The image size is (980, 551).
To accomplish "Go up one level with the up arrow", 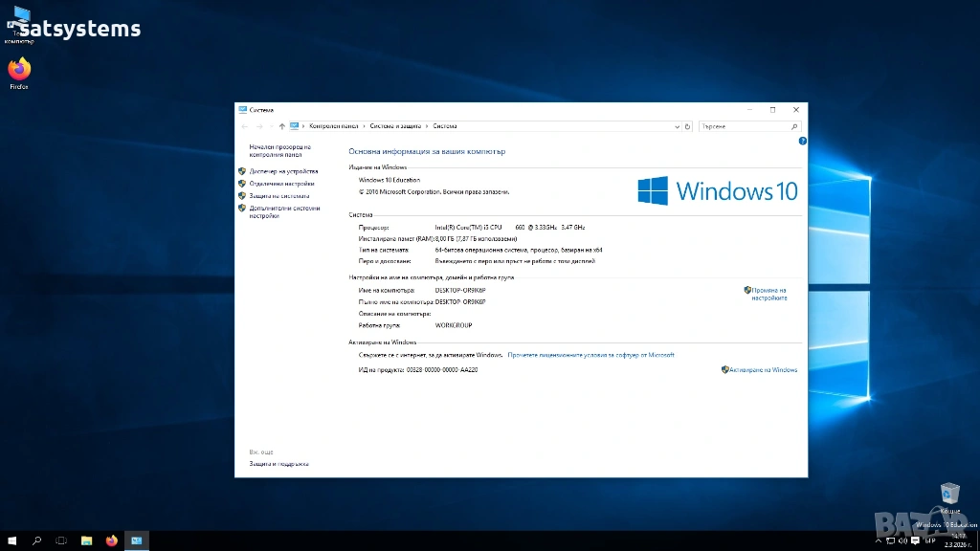I will point(281,126).
